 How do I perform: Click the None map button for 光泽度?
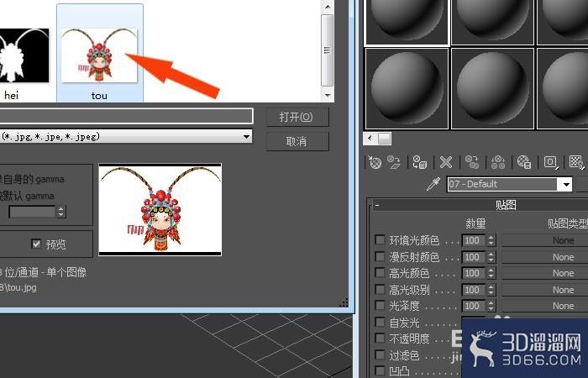pos(545,306)
